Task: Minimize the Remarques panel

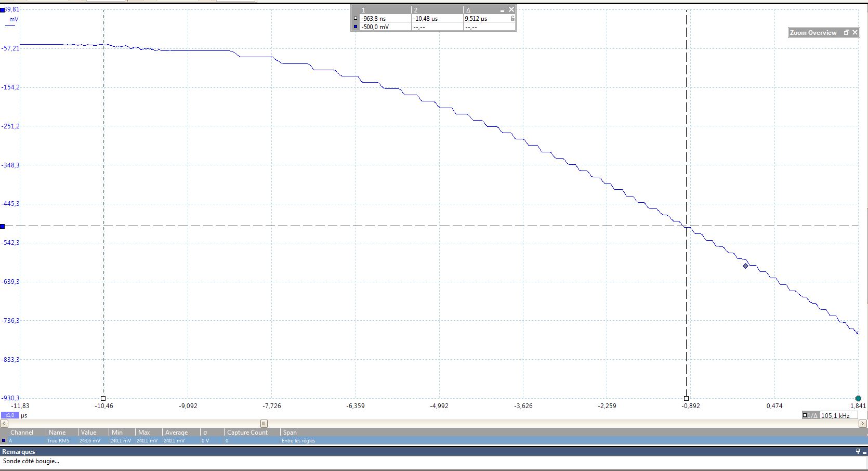Action: (x=864, y=451)
